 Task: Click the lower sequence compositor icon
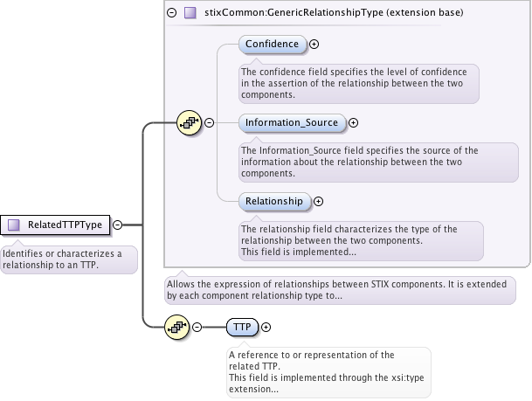click(177, 327)
